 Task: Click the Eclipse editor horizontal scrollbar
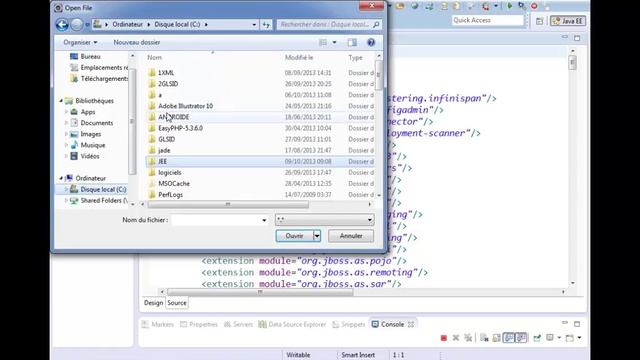click(260, 292)
